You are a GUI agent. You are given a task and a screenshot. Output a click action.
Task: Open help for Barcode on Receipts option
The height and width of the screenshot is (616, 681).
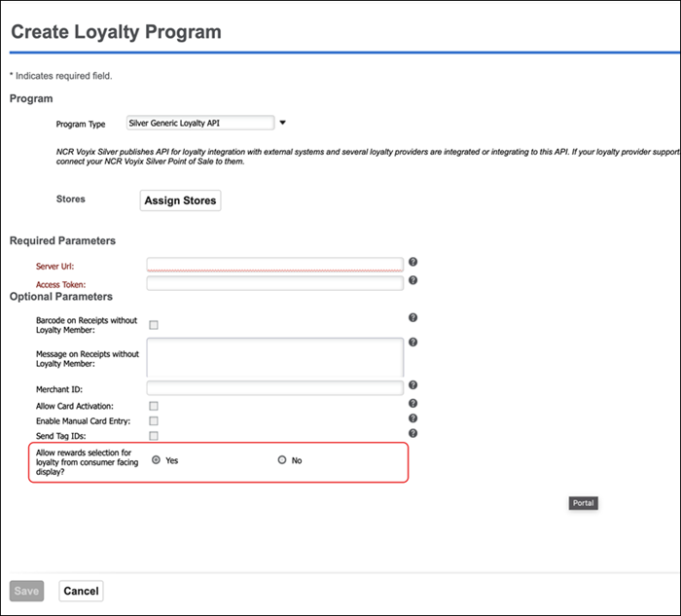(x=412, y=317)
